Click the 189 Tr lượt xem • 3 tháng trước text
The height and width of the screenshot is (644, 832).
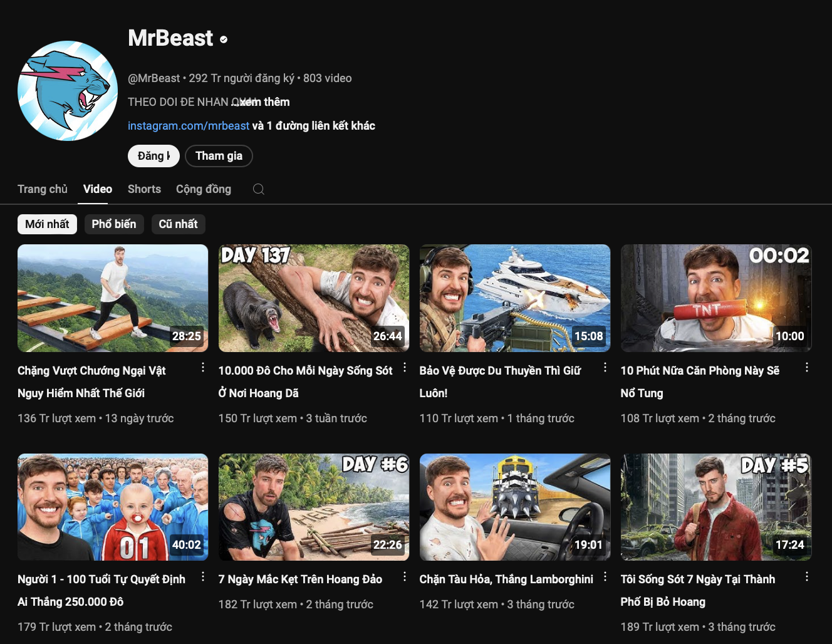[698, 627]
